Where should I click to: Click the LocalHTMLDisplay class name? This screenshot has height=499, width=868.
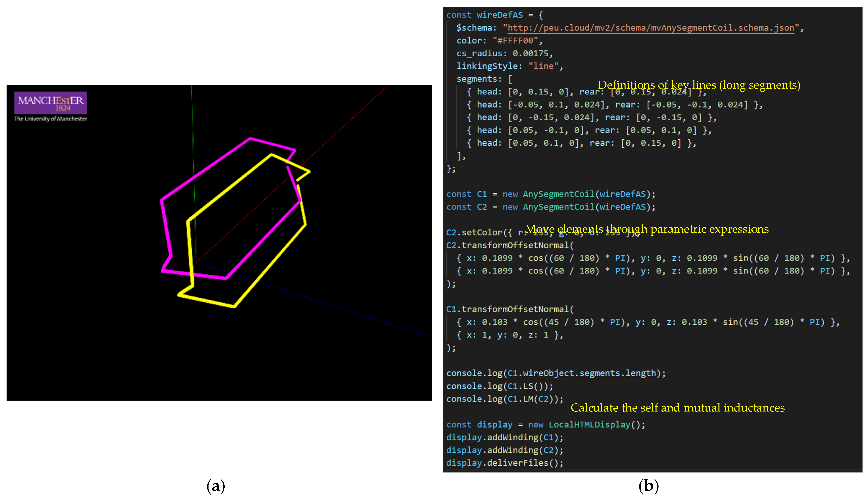589,425
